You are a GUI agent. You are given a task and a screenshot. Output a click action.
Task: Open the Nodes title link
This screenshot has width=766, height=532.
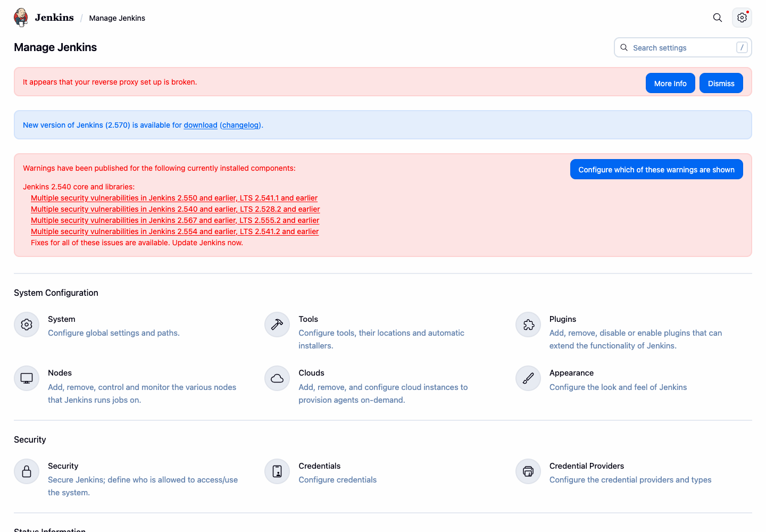(60, 373)
